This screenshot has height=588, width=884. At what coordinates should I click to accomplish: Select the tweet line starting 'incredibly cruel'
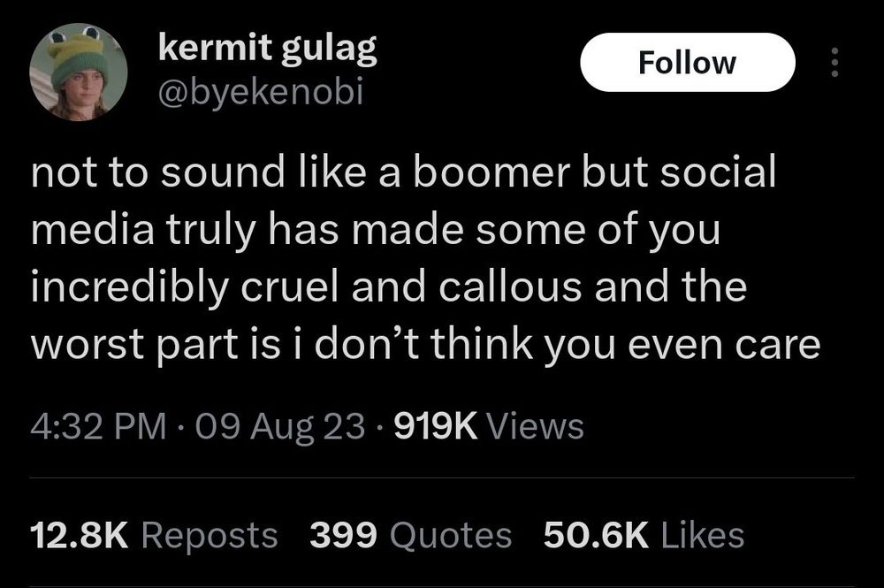click(x=389, y=287)
